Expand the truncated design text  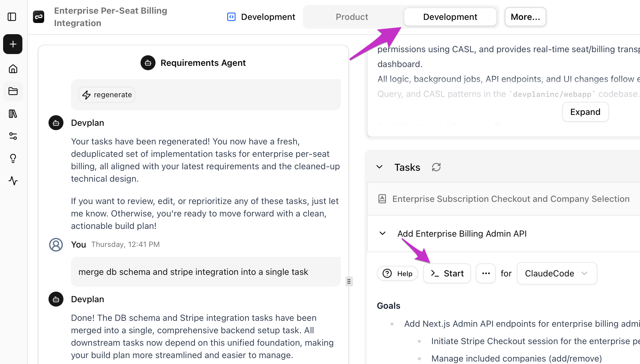click(x=585, y=112)
